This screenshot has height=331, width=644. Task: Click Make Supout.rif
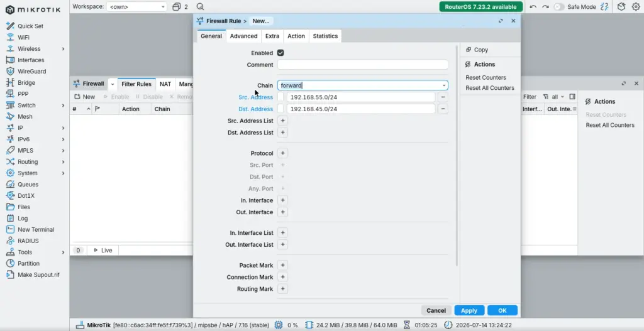click(x=38, y=275)
